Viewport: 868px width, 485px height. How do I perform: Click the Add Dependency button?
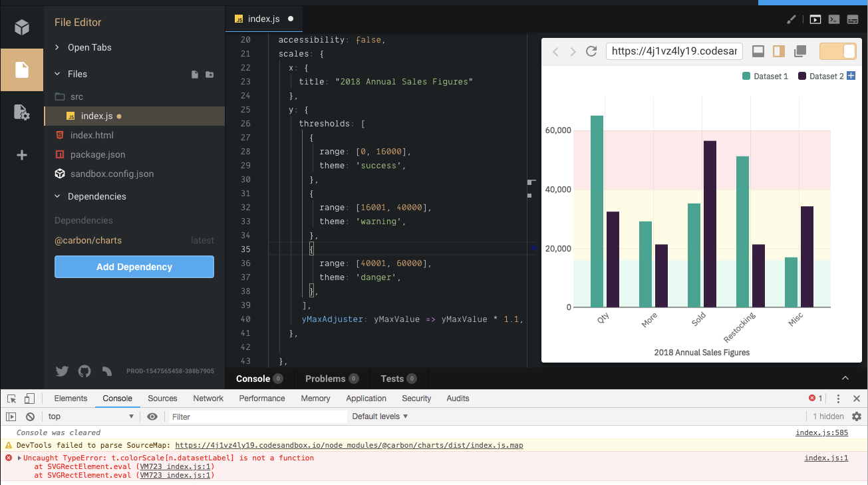click(x=134, y=267)
